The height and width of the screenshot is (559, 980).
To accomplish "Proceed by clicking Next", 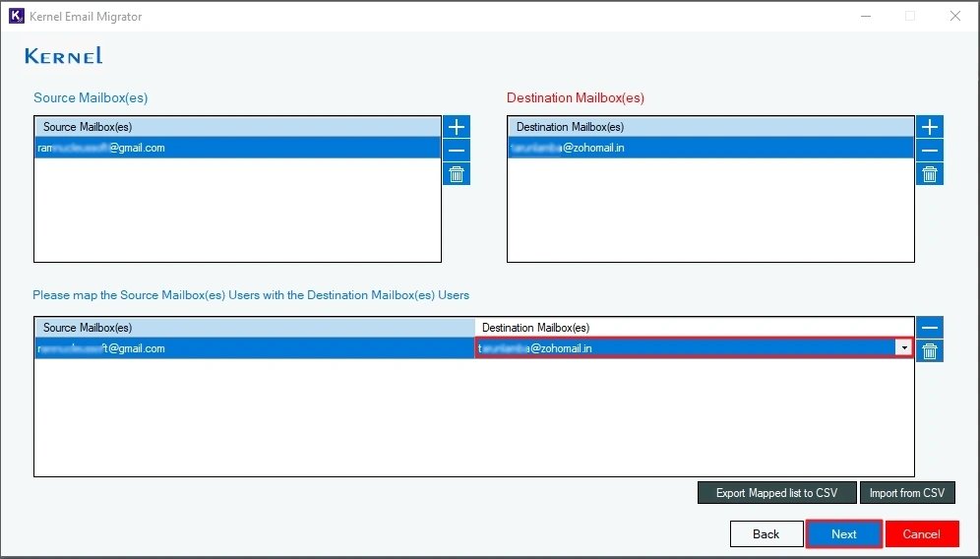I will point(843,534).
